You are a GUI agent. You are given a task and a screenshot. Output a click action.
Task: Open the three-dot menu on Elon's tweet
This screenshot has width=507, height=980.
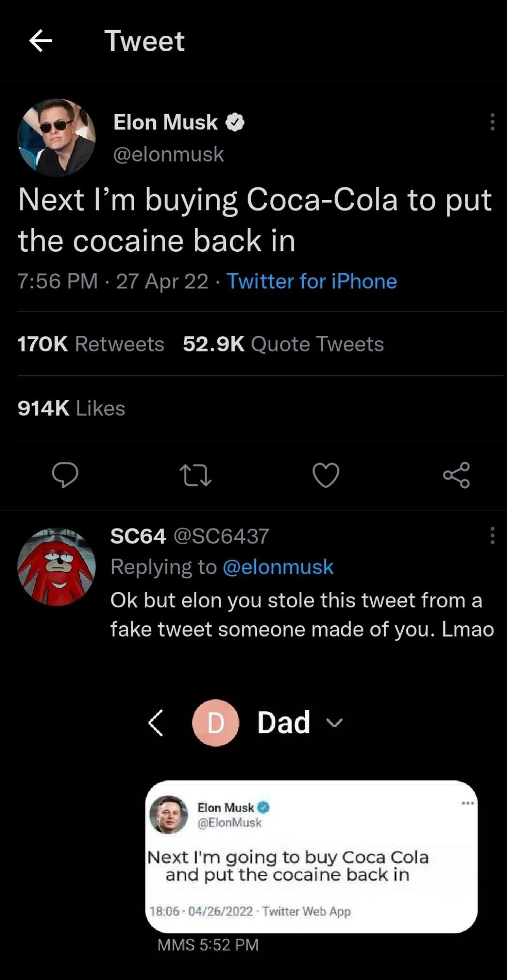coord(492,122)
